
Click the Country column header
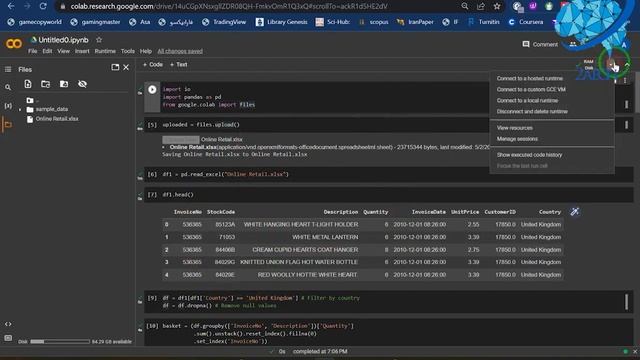[x=550, y=212]
